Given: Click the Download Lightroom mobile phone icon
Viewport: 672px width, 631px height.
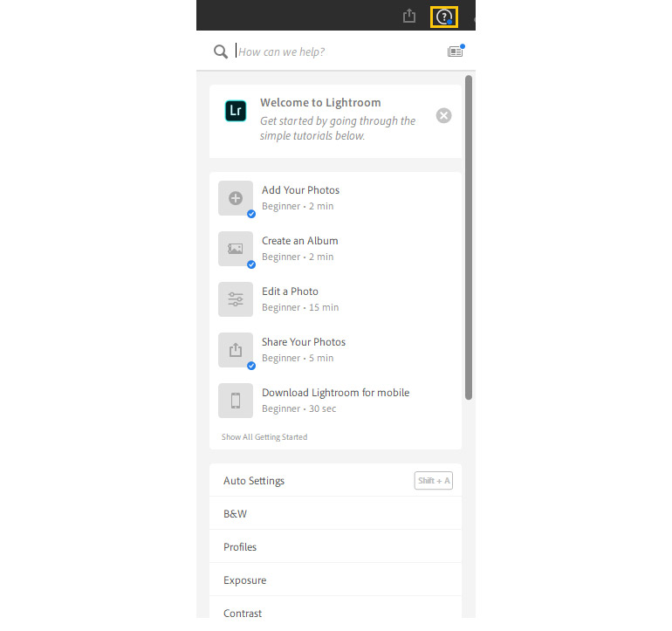Looking at the screenshot, I should (236, 401).
